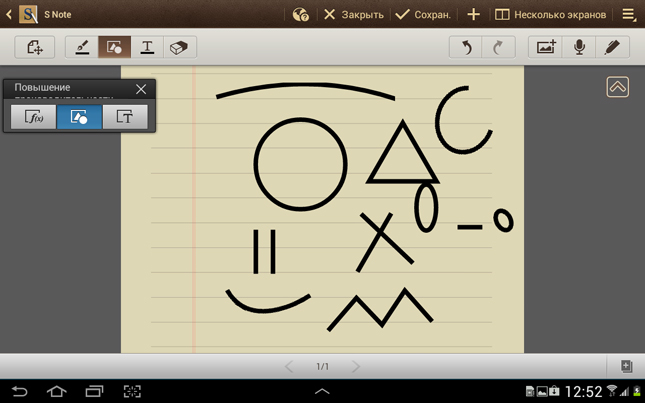Collapse the toolbar with the up chevron
Screen dimensions: 645x403
coord(617,87)
